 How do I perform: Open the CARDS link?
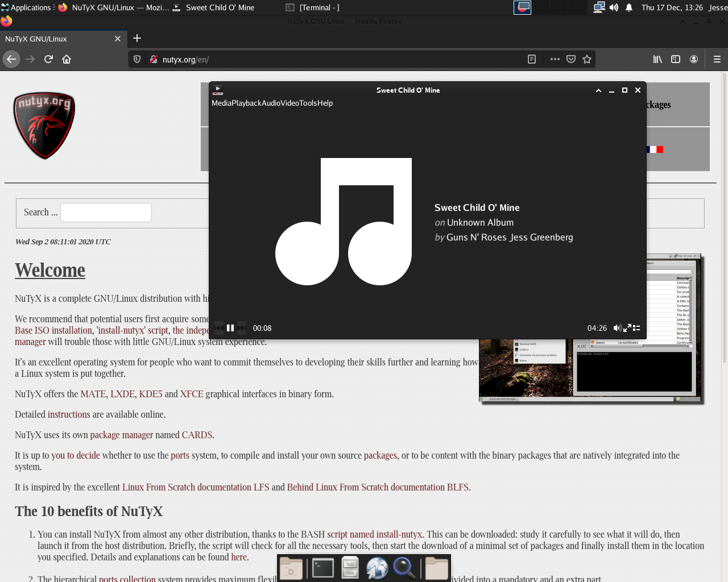[x=197, y=435]
